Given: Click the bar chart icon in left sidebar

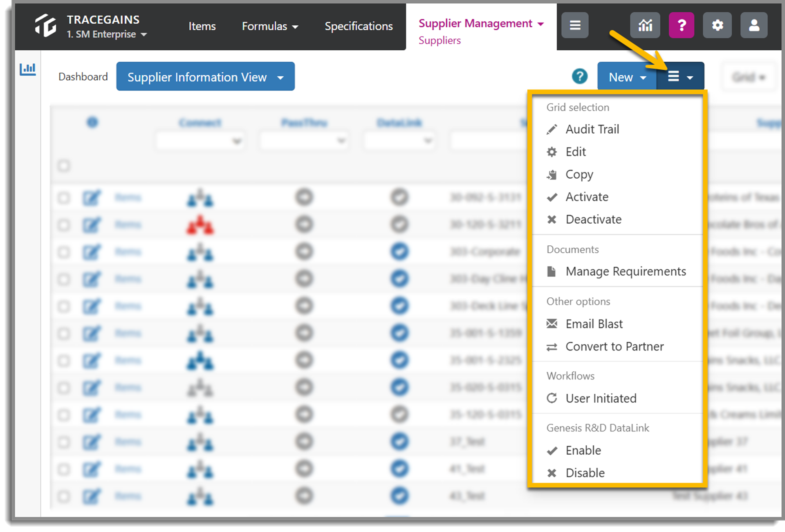Looking at the screenshot, I should [x=28, y=69].
